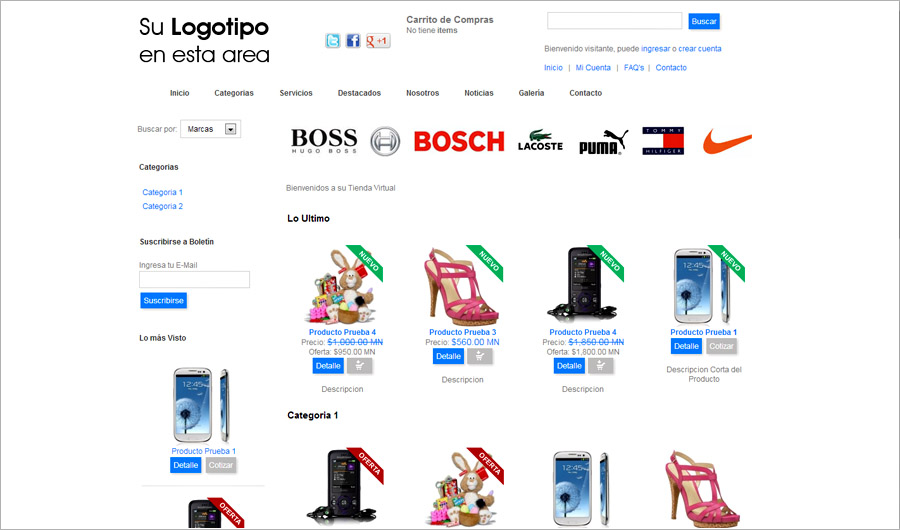Go to Destacados in the main menu
The height and width of the screenshot is (530, 900).
click(x=359, y=93)
